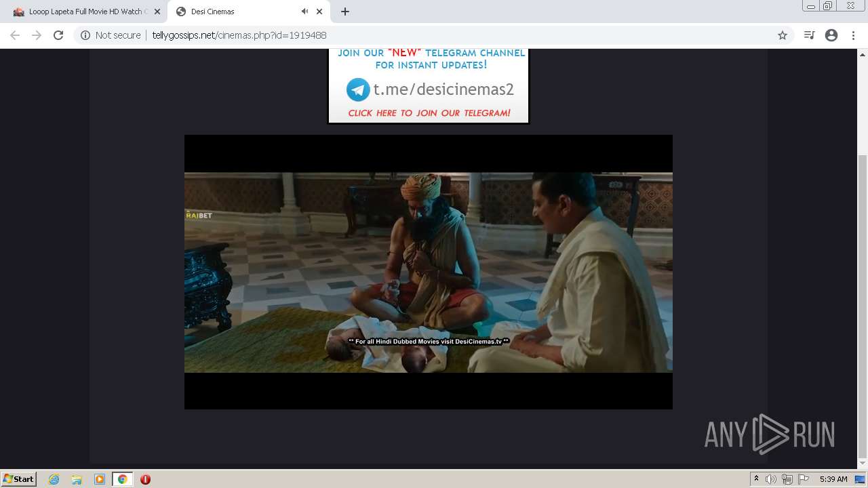Viewport: 868px width, 488px height.
Task: Close the Looop Lapeta tab
Action: [157, 12]
